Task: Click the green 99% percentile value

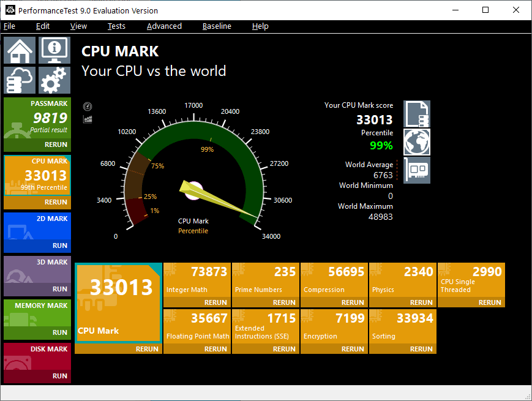Action: 381,146
